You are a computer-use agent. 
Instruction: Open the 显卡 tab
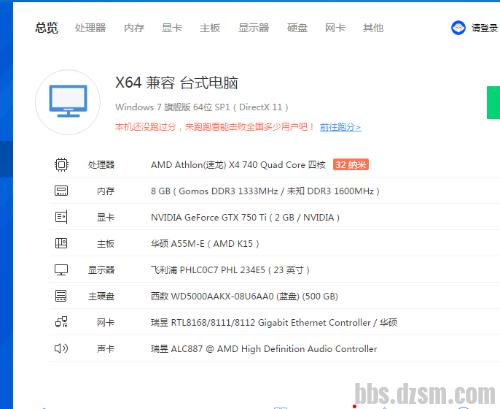point(172,28)
